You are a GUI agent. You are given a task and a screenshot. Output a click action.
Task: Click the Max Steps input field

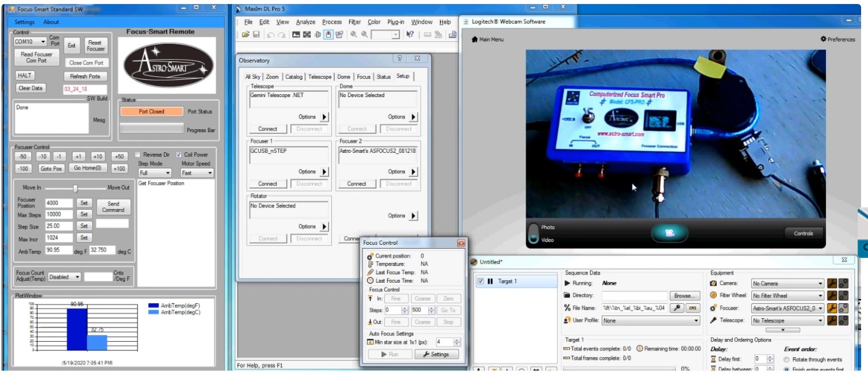[x=59, y=214]
